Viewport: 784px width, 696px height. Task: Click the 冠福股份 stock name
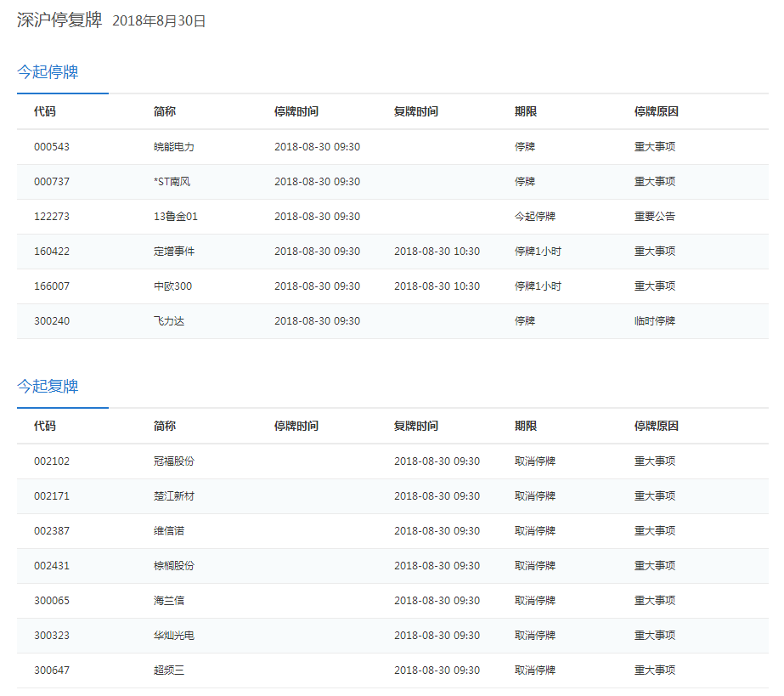[x=174, y=461]
